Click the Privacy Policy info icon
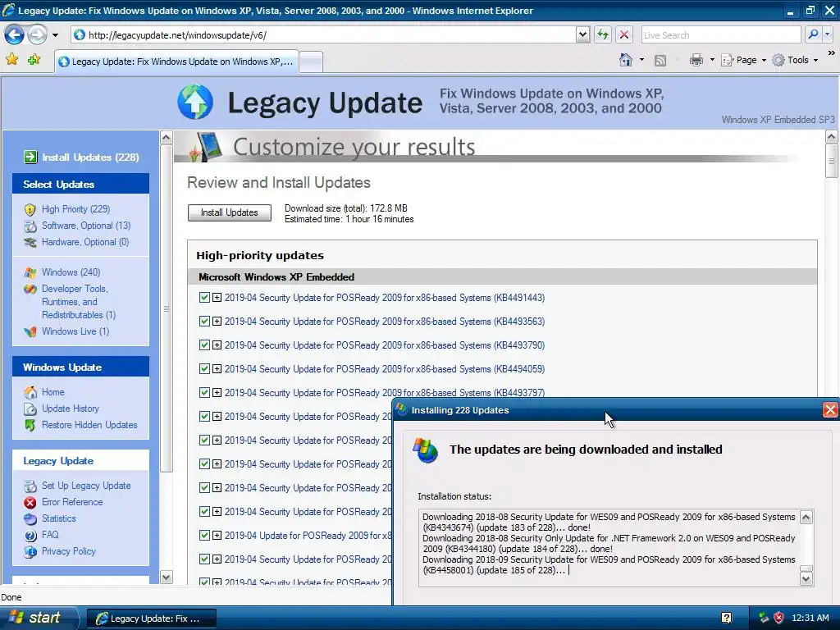 click(30, 551)
